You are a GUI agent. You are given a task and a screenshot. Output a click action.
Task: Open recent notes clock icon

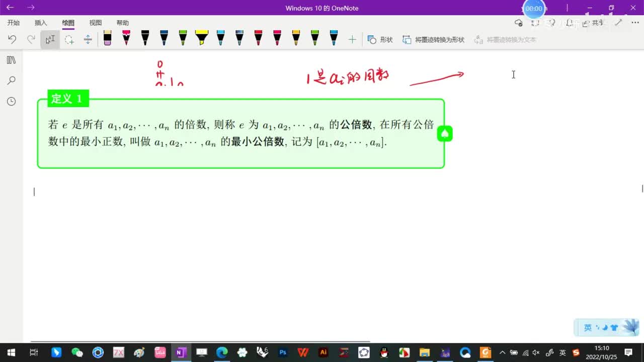click(11, 102)
